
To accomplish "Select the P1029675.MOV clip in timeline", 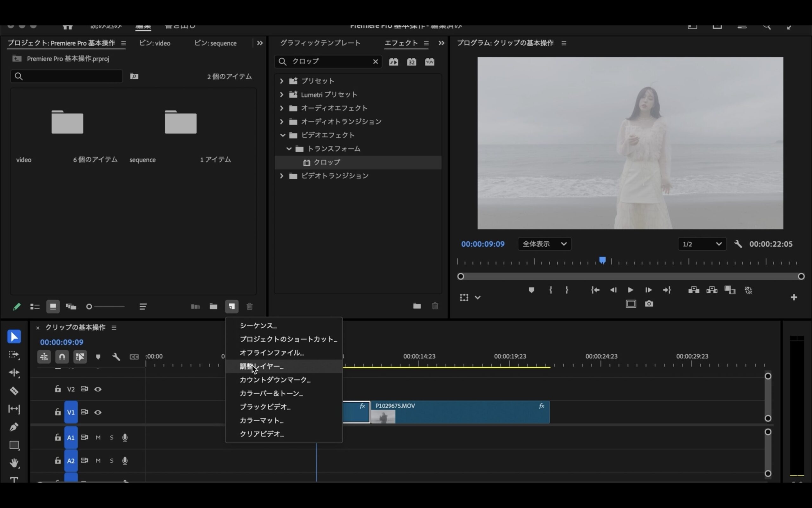I will (460, 412).
